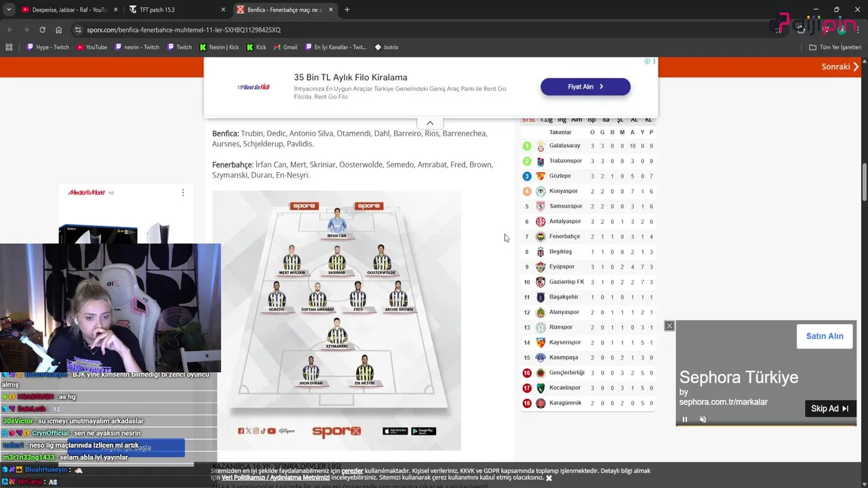Open the nesrin - Twitch bookmark
Screen dimensions: 868x488
(136, 47)
